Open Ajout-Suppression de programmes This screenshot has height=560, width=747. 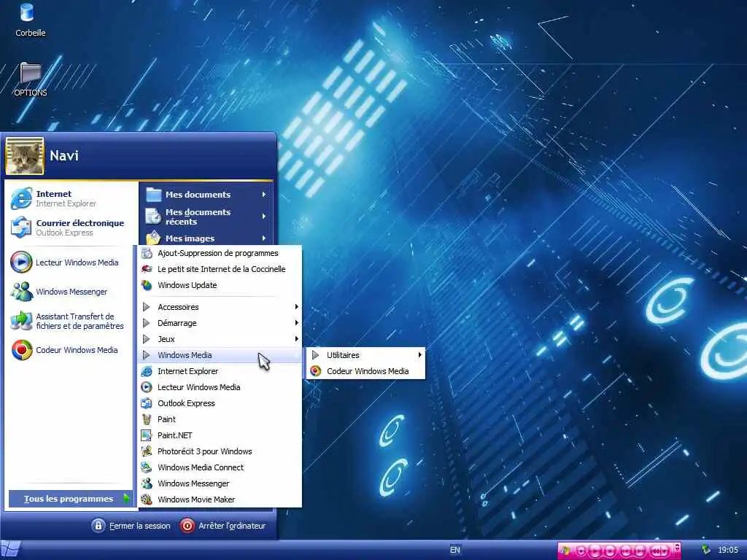(x=219, y=253)
